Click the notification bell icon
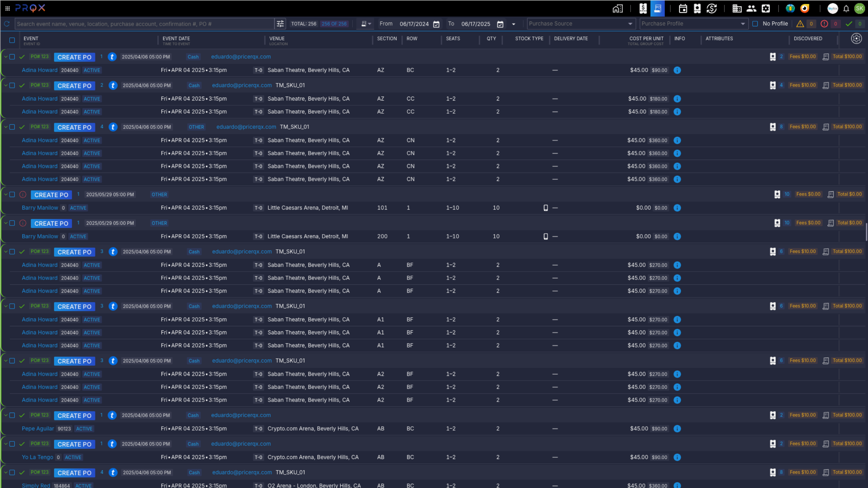 click(x=846, y=9)
